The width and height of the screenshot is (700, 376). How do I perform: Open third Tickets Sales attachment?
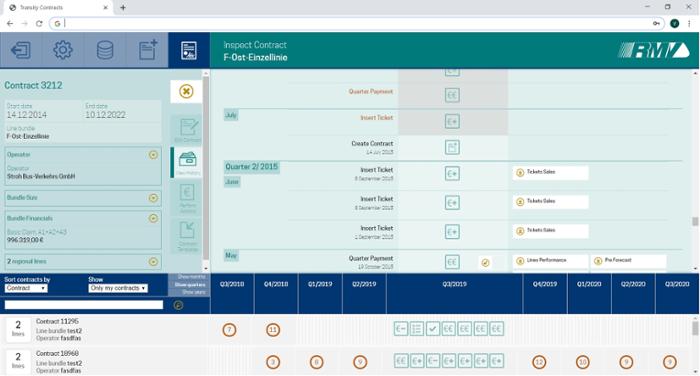550,231
